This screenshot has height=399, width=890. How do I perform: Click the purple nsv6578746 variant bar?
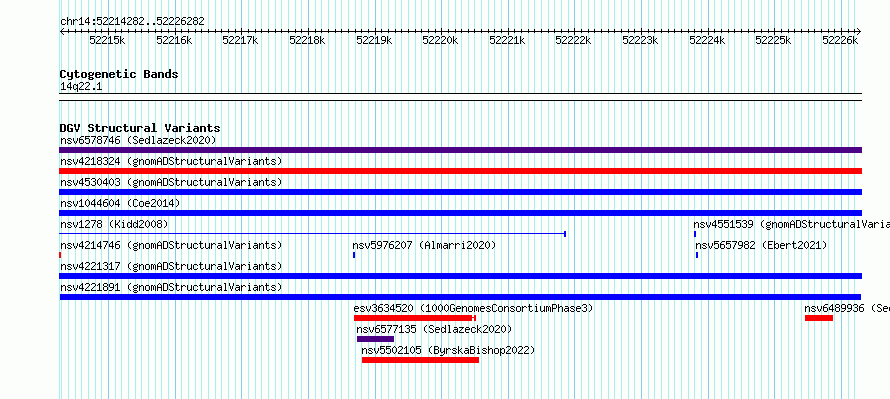coord(460,150)
